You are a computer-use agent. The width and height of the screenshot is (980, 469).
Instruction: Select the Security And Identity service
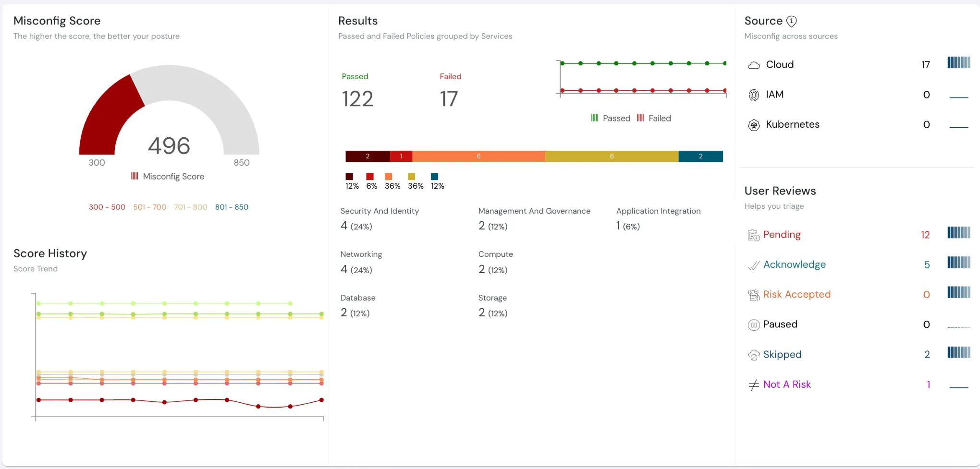coord(379,211)
